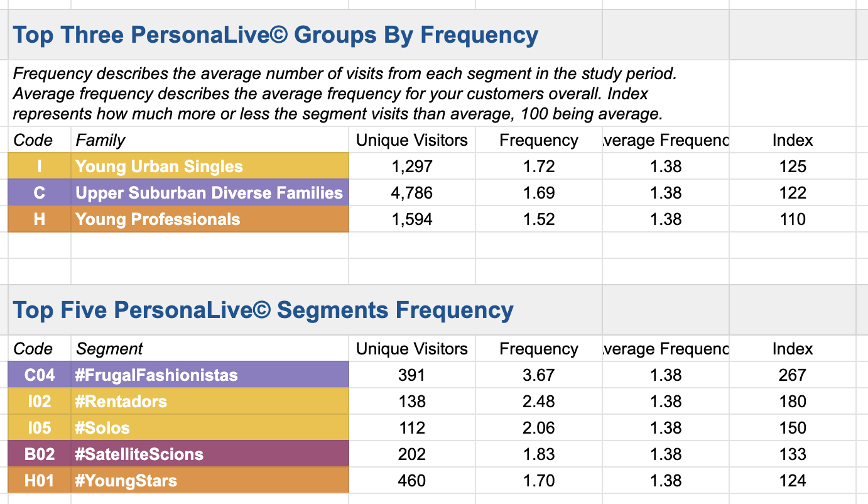Image resolution: width=868 pixels, height=504 pixels.
Task: Select 'Frequency' header in the groups table
Action: pos(539,140)
